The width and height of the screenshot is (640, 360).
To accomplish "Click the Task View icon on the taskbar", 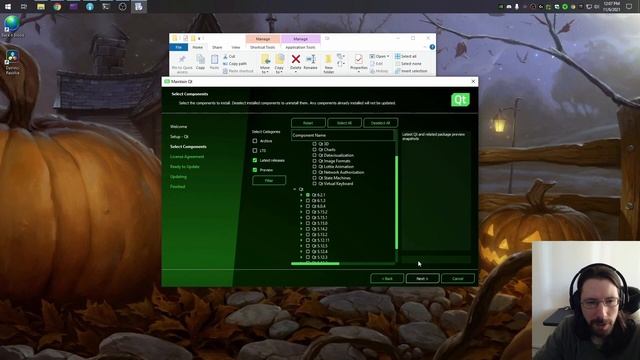I will (24, 7).
